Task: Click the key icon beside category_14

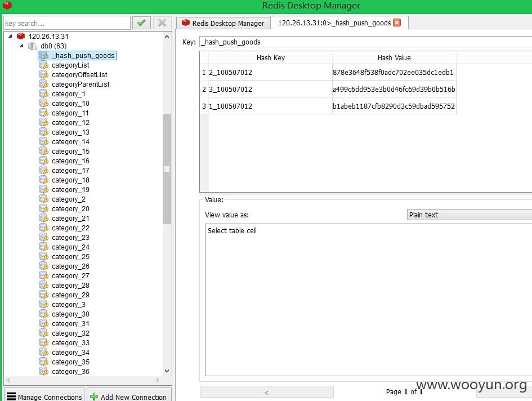Action: [44, 141]
